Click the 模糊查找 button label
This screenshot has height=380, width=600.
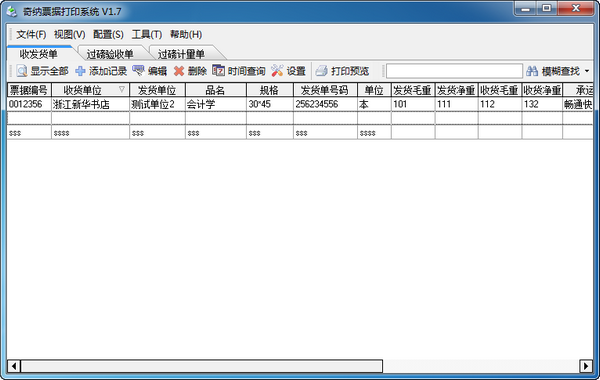click(561, 71)
